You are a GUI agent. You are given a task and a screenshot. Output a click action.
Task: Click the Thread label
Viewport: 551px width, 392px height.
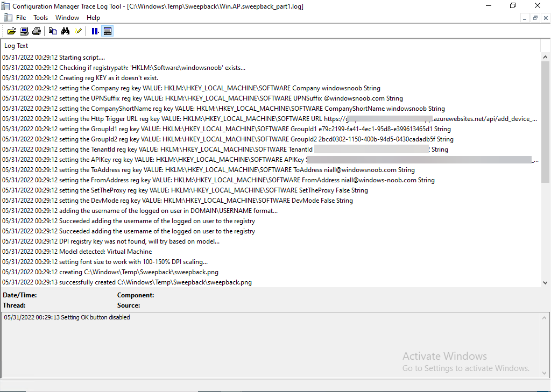[14, 305]
